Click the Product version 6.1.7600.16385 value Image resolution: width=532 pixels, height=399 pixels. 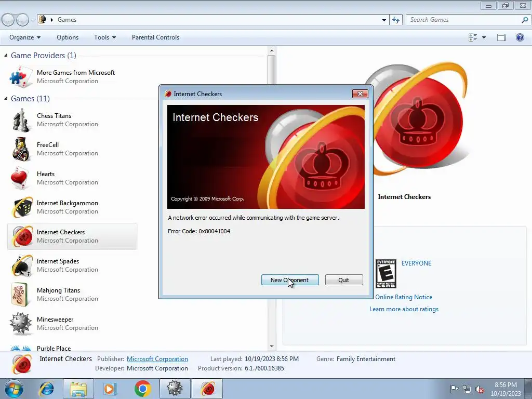click(x=264, y=368)
